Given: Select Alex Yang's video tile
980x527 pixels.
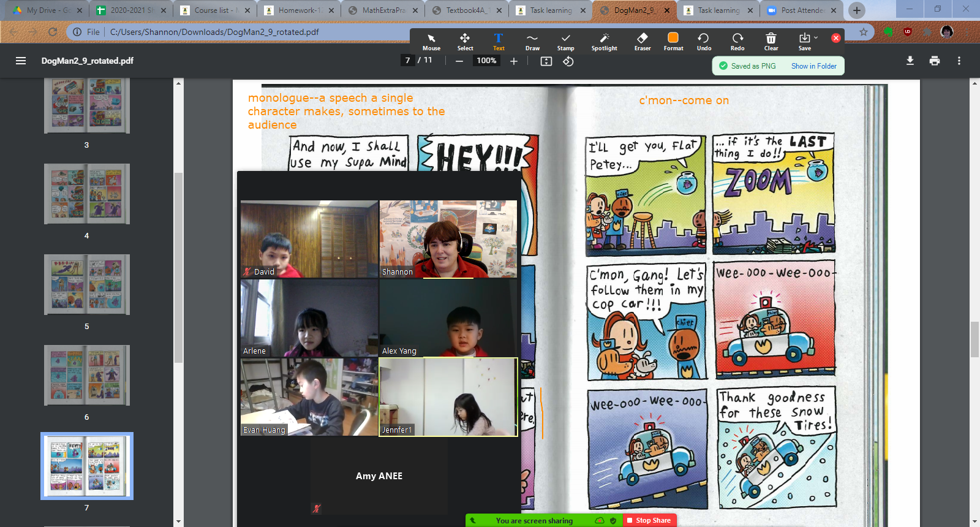Looking at the screenshot, I should (448, 318).
